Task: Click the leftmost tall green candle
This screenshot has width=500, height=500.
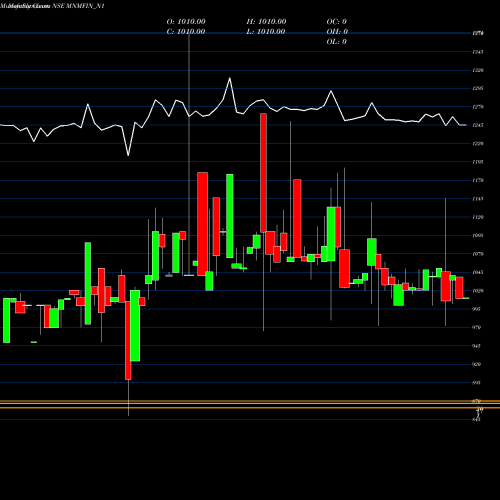Action: point(7,320)
